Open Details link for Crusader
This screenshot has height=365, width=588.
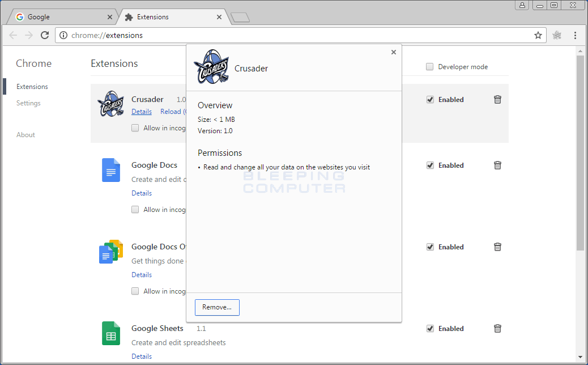click(142, 112)
